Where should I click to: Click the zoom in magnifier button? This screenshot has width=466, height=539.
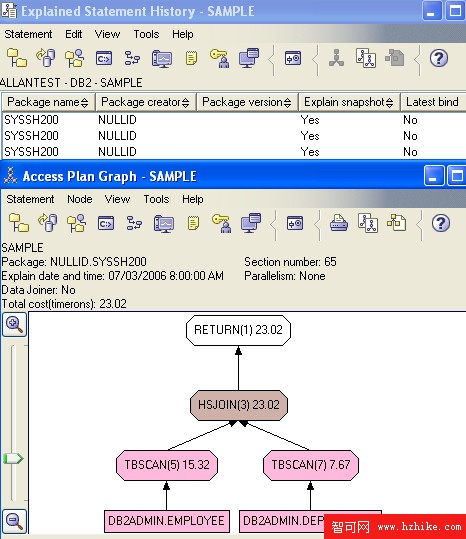(x=14, y=324)
